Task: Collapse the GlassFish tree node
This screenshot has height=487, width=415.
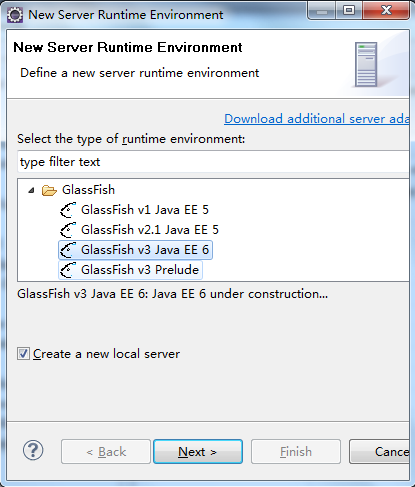Action: (x=31, y=190)
